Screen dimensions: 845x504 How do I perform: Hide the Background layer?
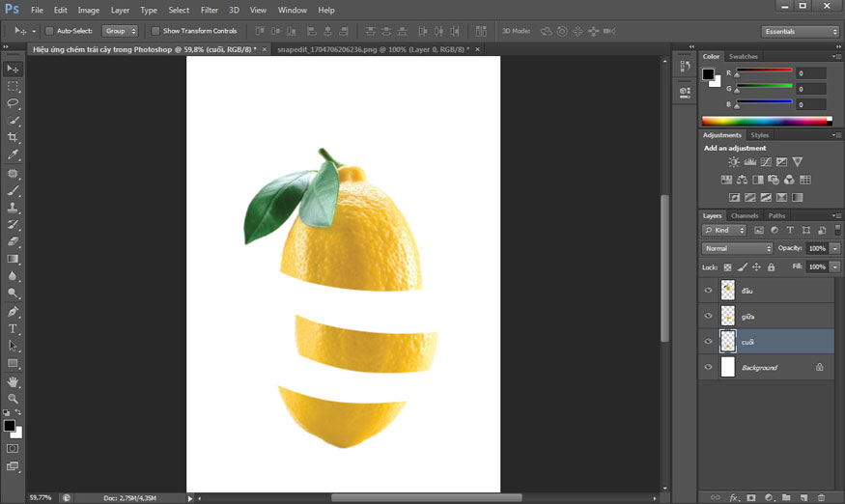708,367
